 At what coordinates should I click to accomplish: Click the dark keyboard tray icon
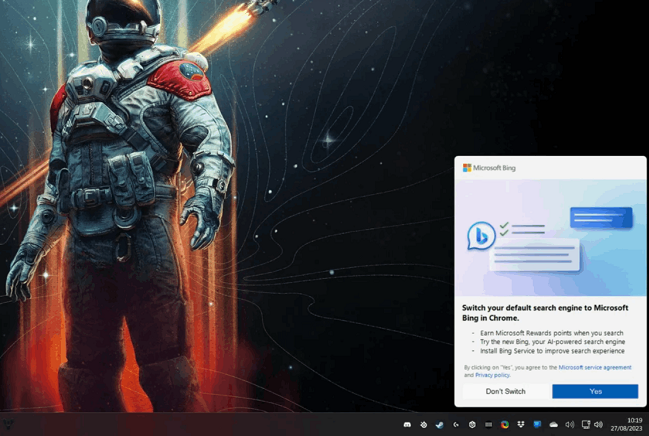pyautogui.click(x=488, y=424)
